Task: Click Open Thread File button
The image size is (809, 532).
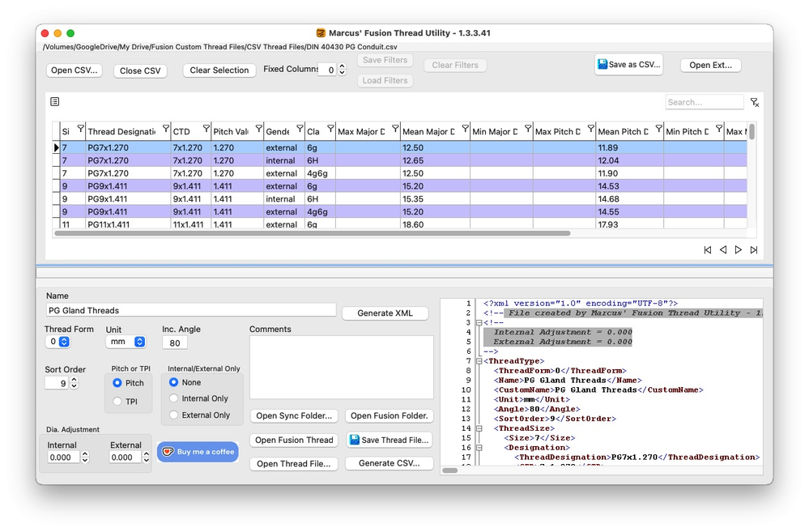Action: (294, 463)
